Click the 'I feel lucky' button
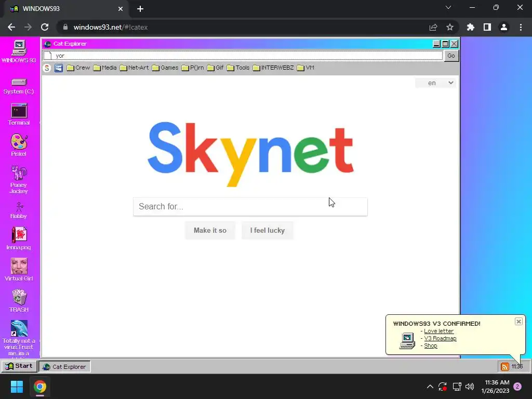 point(268,230)
